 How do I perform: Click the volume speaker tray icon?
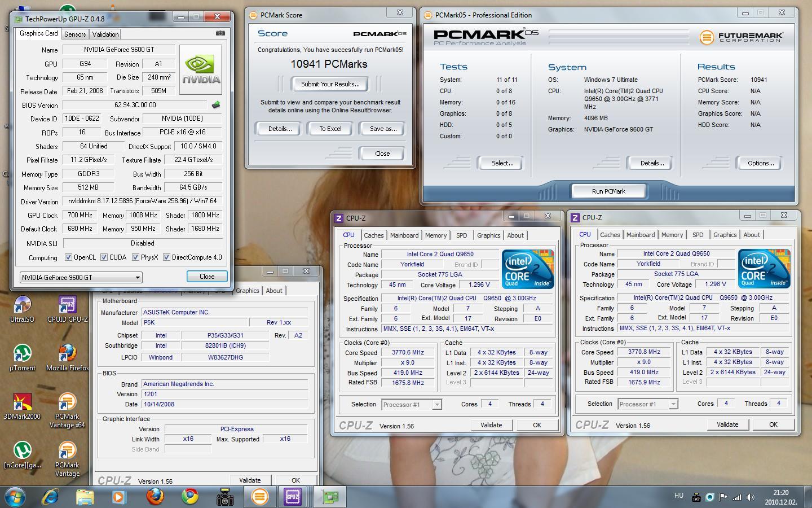tap(751, 497)
